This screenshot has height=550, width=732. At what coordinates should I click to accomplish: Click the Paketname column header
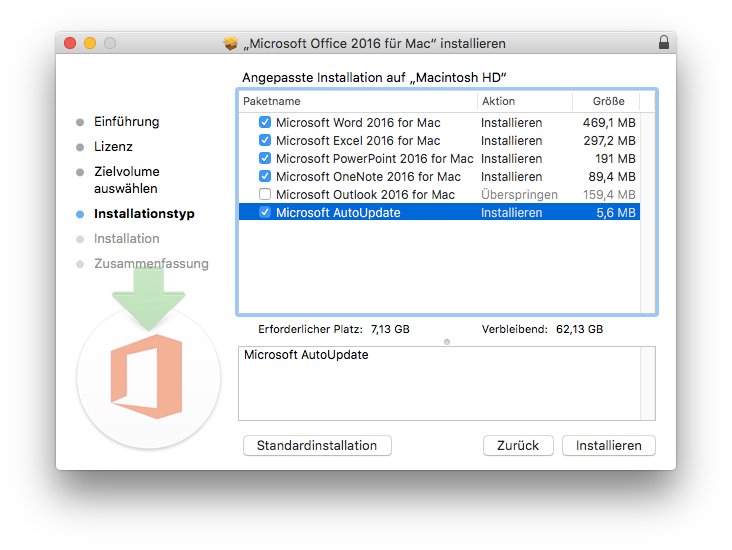coord(272,101)
